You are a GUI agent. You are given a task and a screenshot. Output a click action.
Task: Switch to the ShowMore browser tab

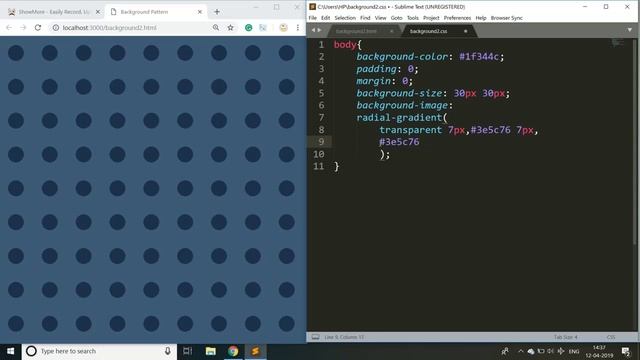[53, 12]
